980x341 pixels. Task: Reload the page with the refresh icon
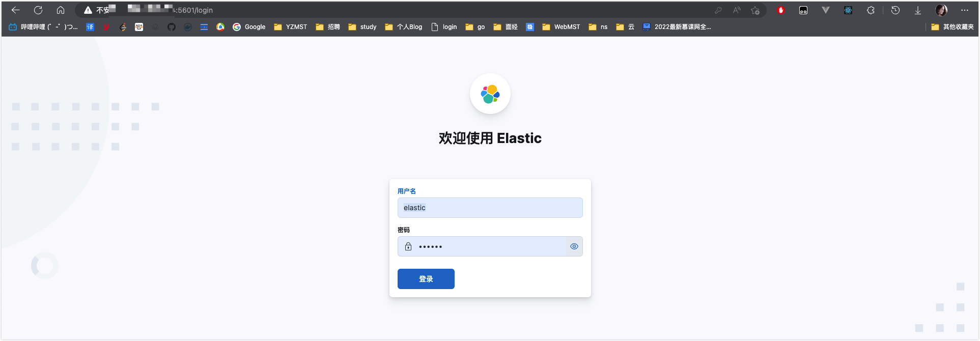click(38, 10)
